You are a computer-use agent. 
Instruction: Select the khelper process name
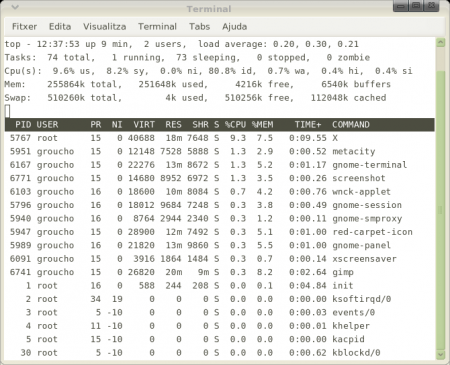click(x=351, y=326)
